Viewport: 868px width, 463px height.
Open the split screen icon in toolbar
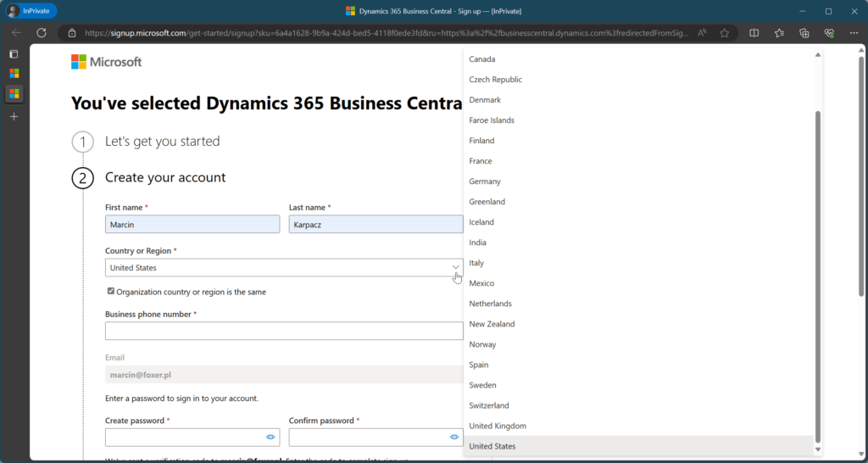coord(754,33)
